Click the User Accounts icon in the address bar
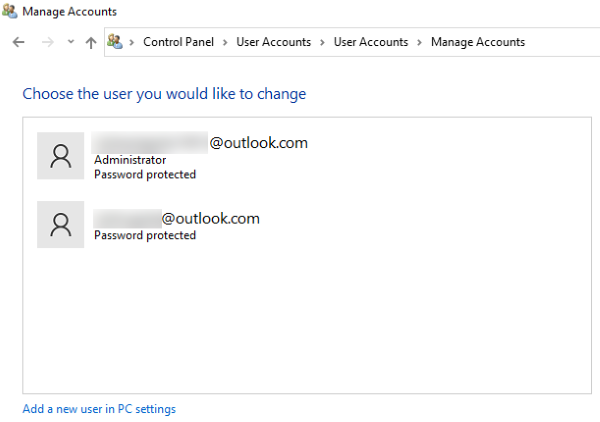The height and width of the screenshot is (422, 600). point(115,42)
